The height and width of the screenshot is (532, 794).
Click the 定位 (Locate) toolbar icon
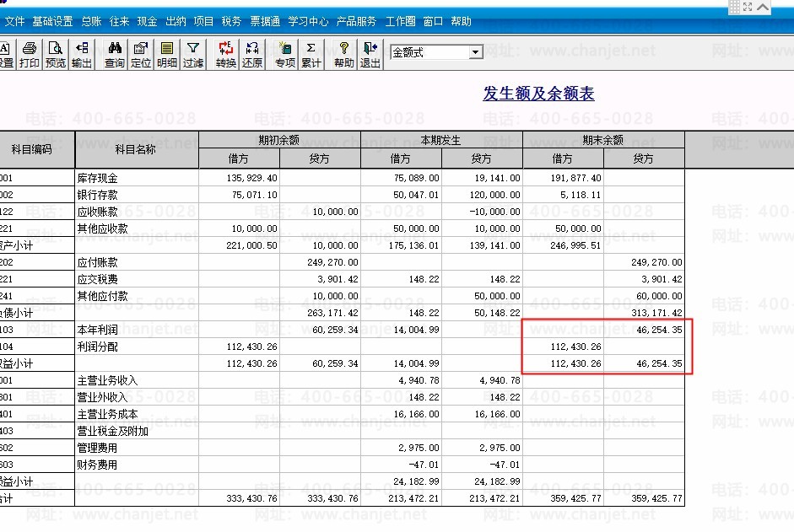[141, 55]
